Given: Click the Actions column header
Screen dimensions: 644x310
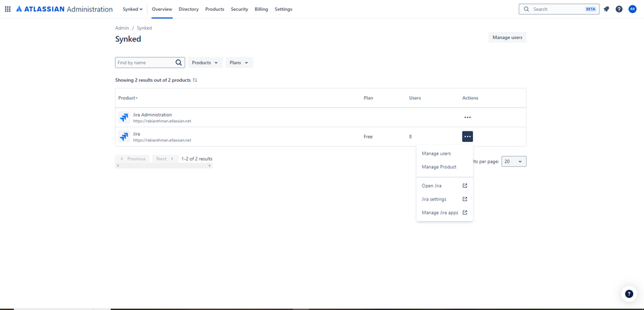Looking at the screenshot, I should (470, 98).
